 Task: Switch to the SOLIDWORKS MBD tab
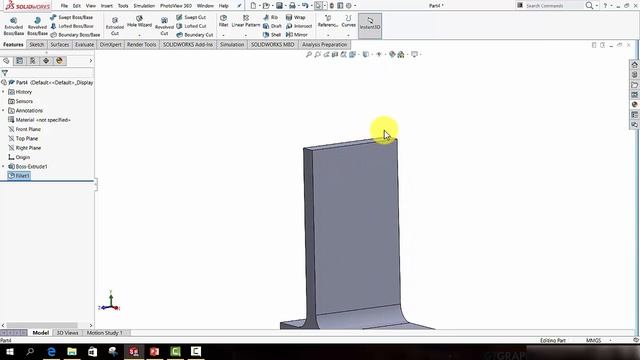tap(272, 44)
